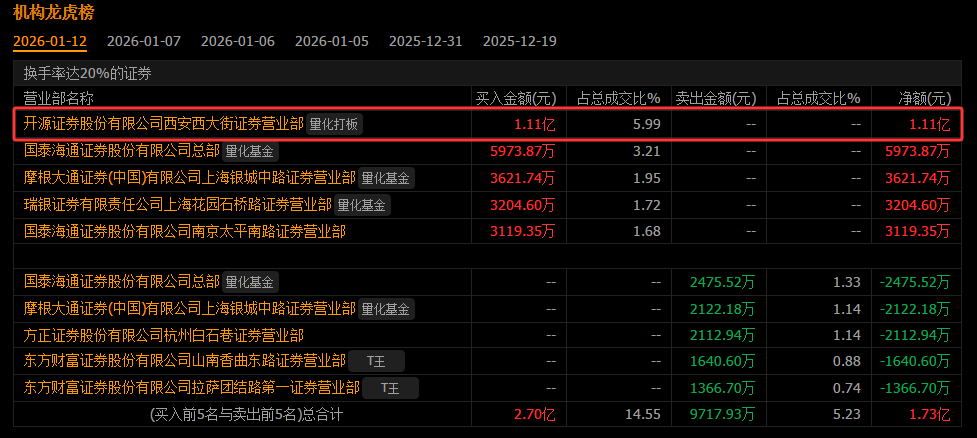Viewport: 977px width, 438px height.
Task: Open 国泰海通证券南京太平南路证券营业部 link
Action: click(184, 231)
